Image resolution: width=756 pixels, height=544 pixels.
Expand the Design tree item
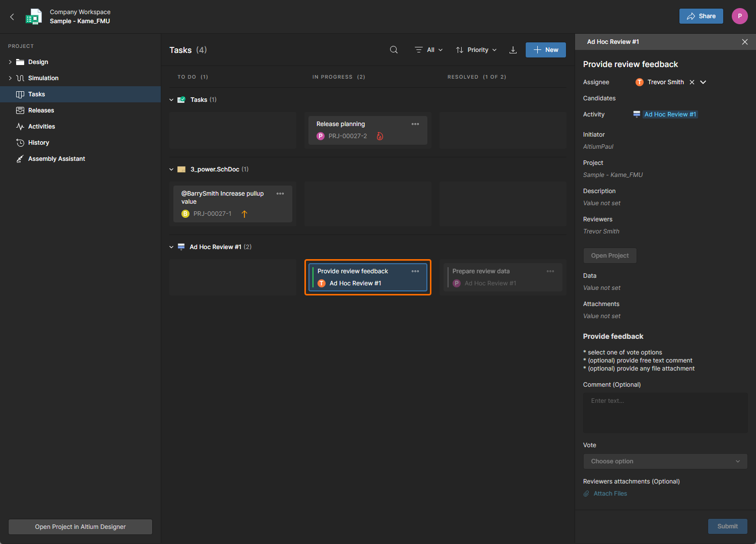[10, 62]
